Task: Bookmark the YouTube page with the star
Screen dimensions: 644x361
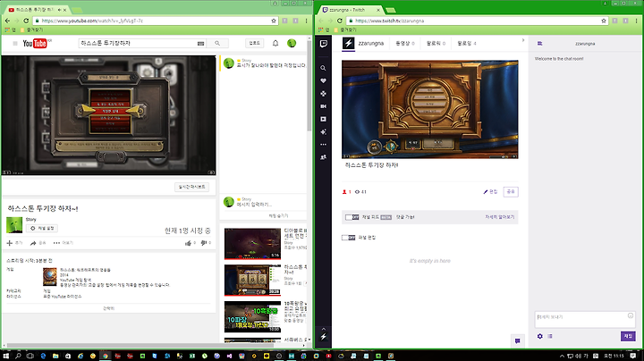Action: (x=274, y=21)
